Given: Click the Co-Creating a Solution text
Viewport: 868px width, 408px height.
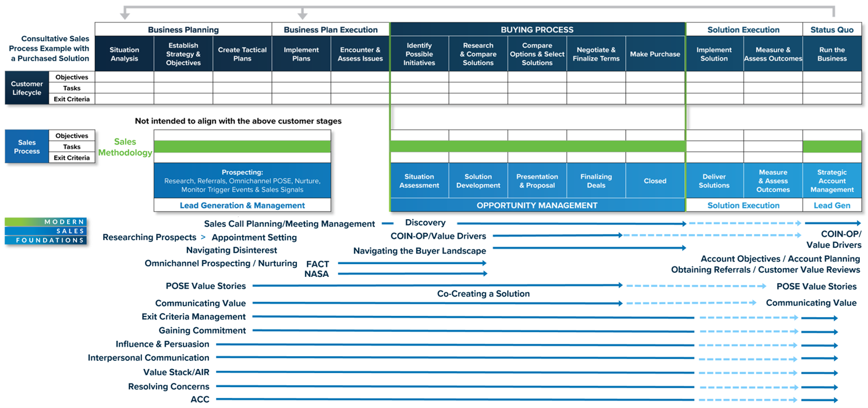Looking at the screenshot, I should pyautogui.click(x=483, y=294).
